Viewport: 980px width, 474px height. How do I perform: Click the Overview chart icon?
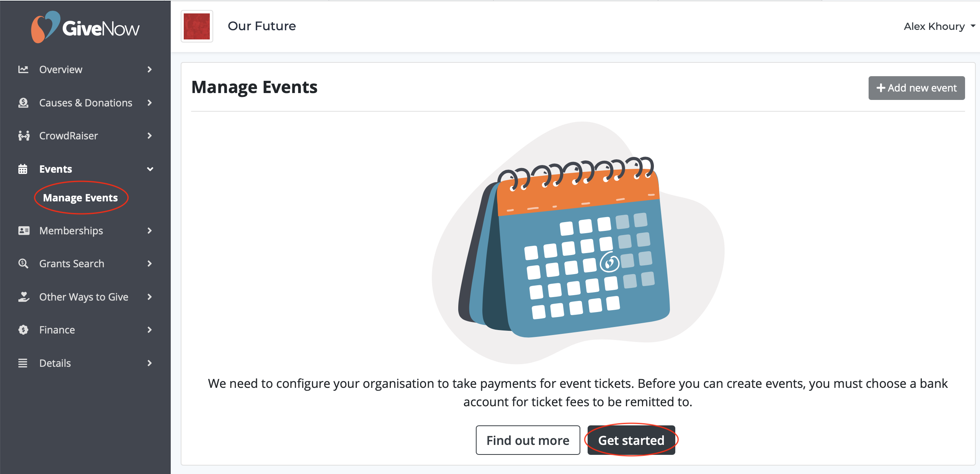23,69
